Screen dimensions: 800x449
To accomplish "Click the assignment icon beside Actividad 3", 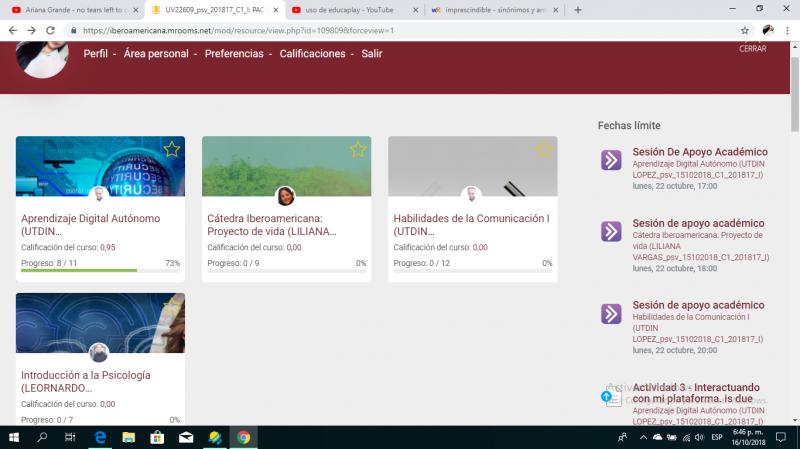I will click(x=611, y=396).
